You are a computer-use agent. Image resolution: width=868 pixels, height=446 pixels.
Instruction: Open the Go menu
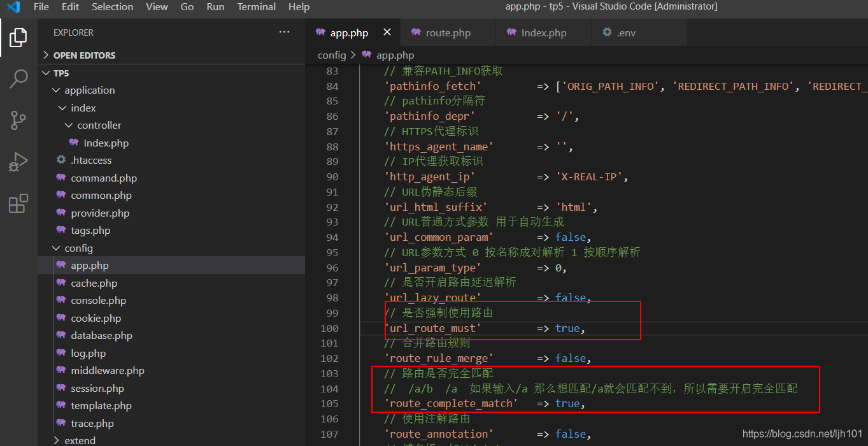[187, 7]
